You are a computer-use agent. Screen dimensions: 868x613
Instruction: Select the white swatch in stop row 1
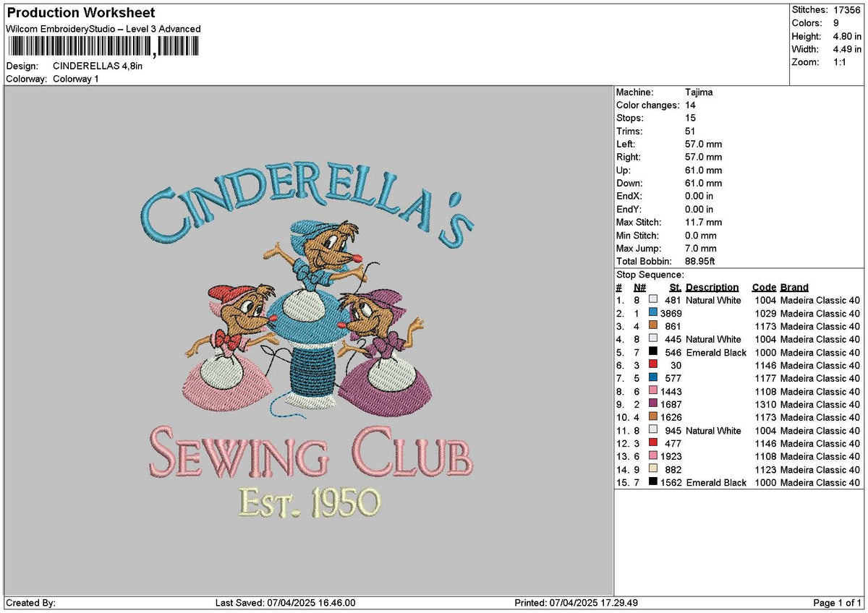coord(653,299)
